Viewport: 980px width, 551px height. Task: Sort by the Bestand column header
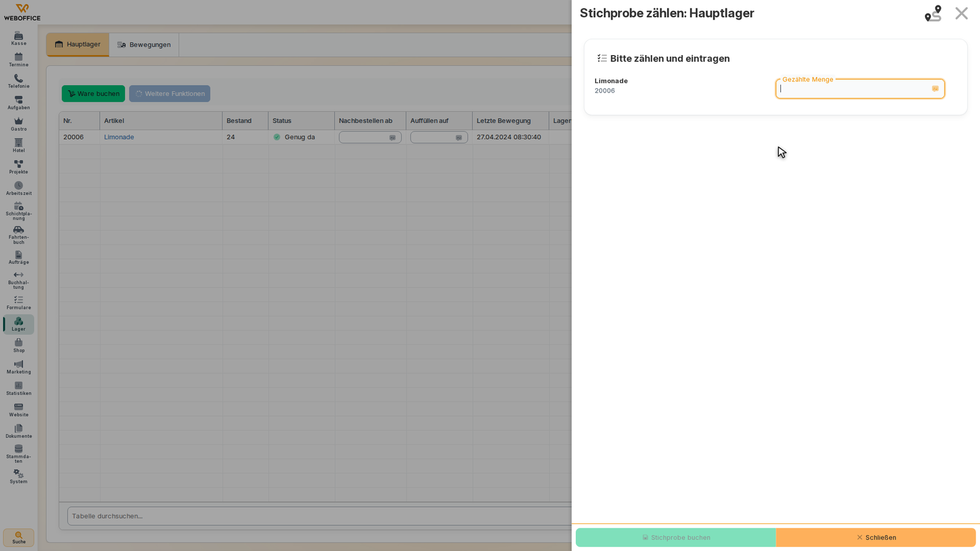coord(245,121)
